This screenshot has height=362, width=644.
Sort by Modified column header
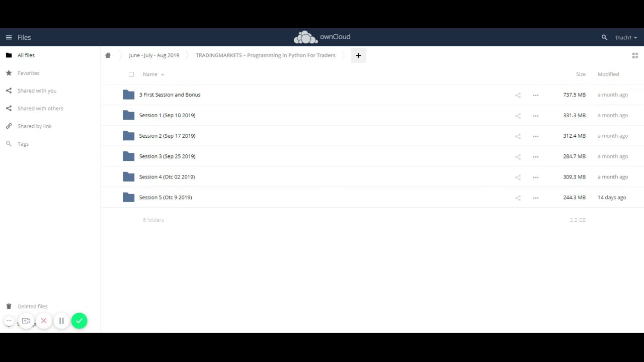[608, 74]
